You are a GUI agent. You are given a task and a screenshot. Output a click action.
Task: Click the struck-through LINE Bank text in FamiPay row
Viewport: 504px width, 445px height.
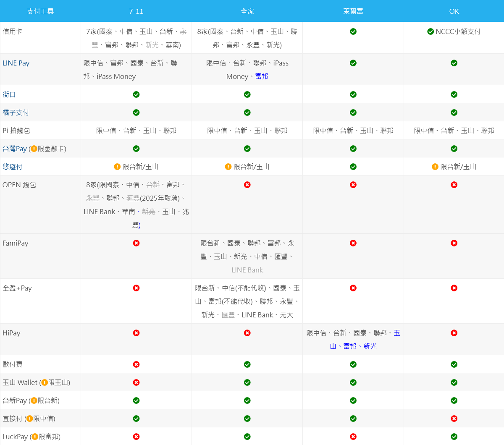tap(247, 270)
